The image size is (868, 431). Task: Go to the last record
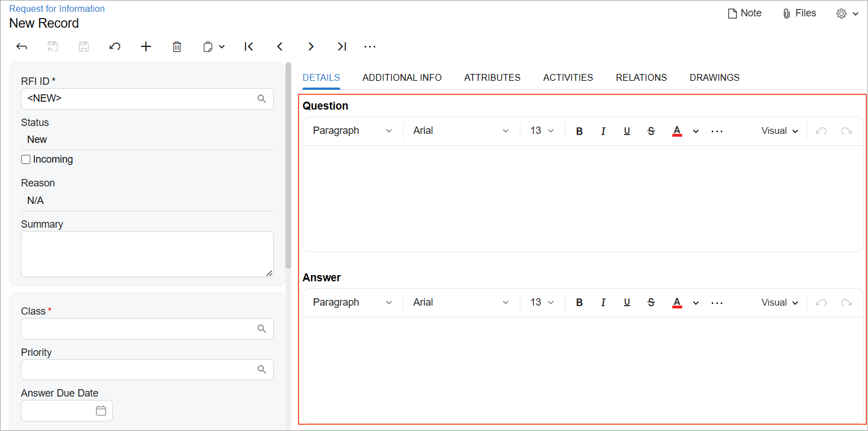341,46
